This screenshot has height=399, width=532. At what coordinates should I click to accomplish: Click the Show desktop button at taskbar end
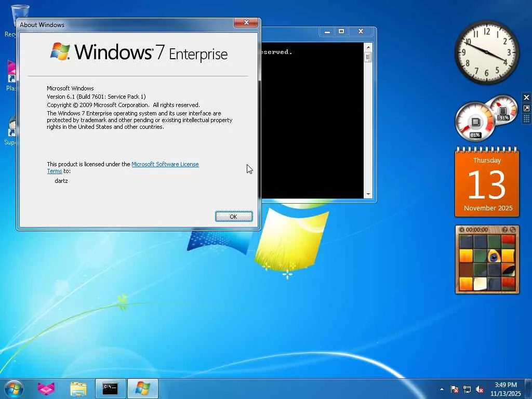click(528, 389)
